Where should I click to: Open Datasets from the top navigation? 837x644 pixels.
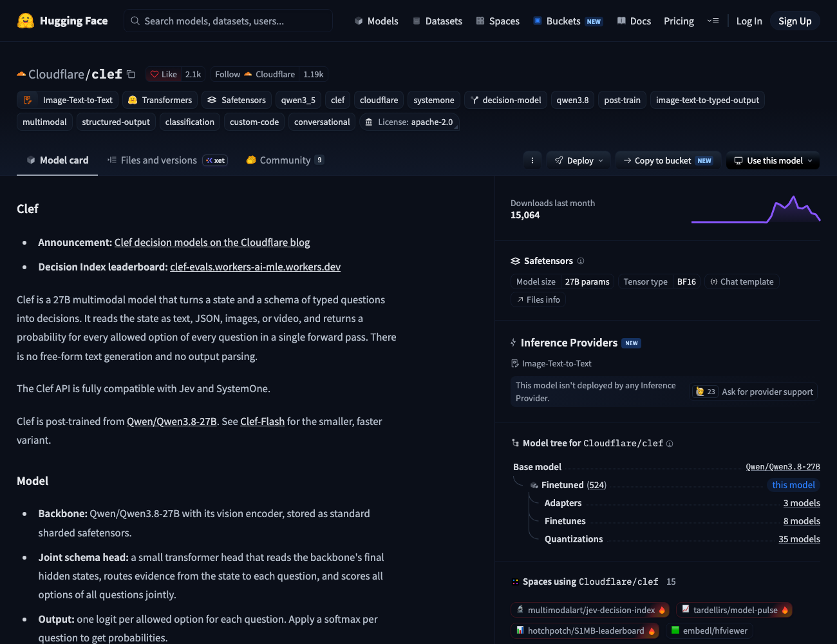[x=437, y=21]
